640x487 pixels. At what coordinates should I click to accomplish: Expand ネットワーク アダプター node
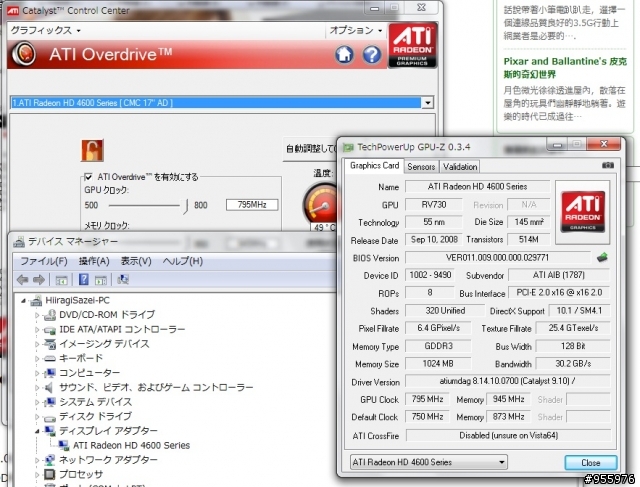click(x=37, y=460)
